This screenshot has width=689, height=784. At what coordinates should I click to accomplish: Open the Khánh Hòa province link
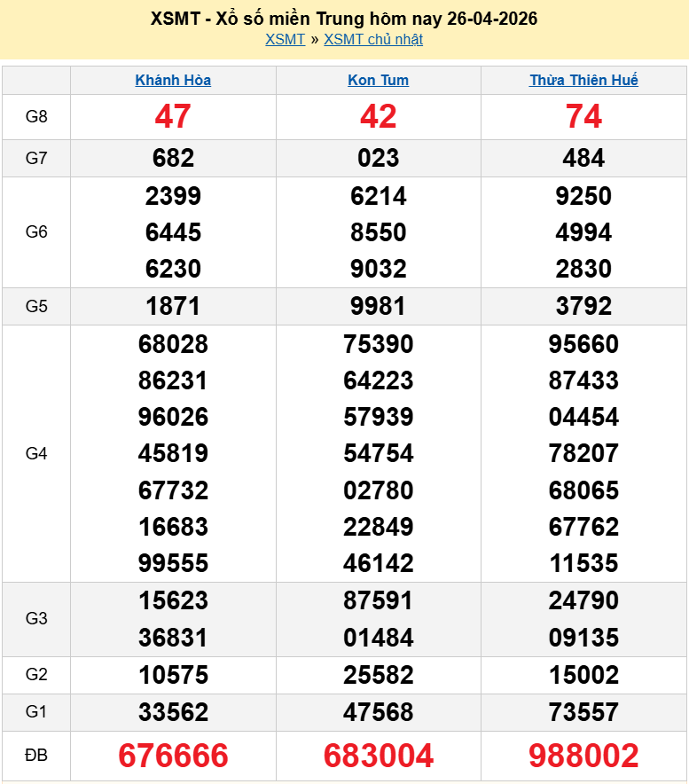[173, 81]
